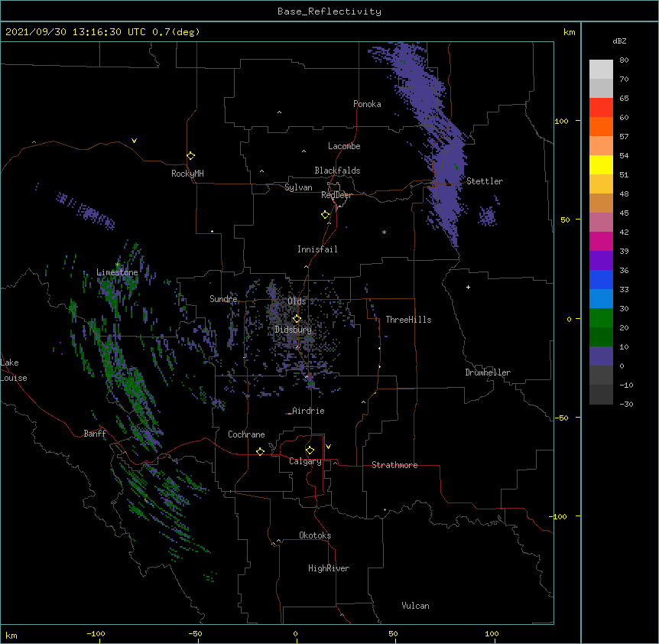This screenshot has height=644, width=659.
Task: Click the Limestone label
Action: (x=117, y=272)
